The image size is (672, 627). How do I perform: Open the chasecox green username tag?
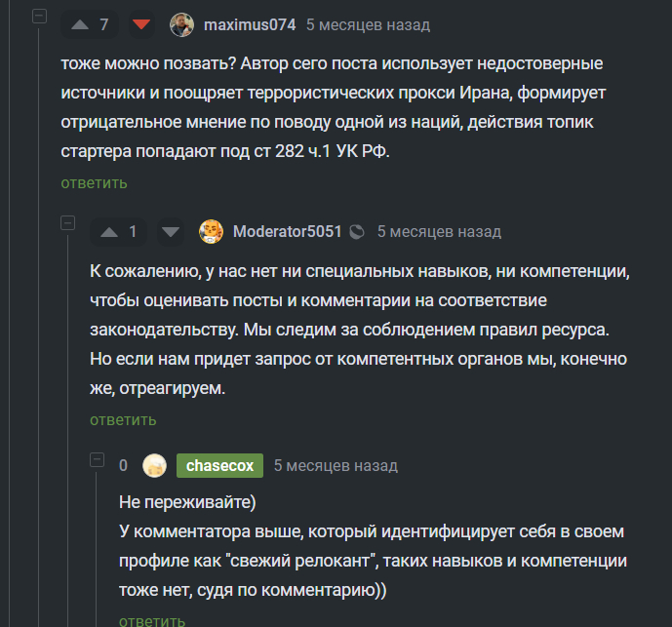[x=218, y=466]
